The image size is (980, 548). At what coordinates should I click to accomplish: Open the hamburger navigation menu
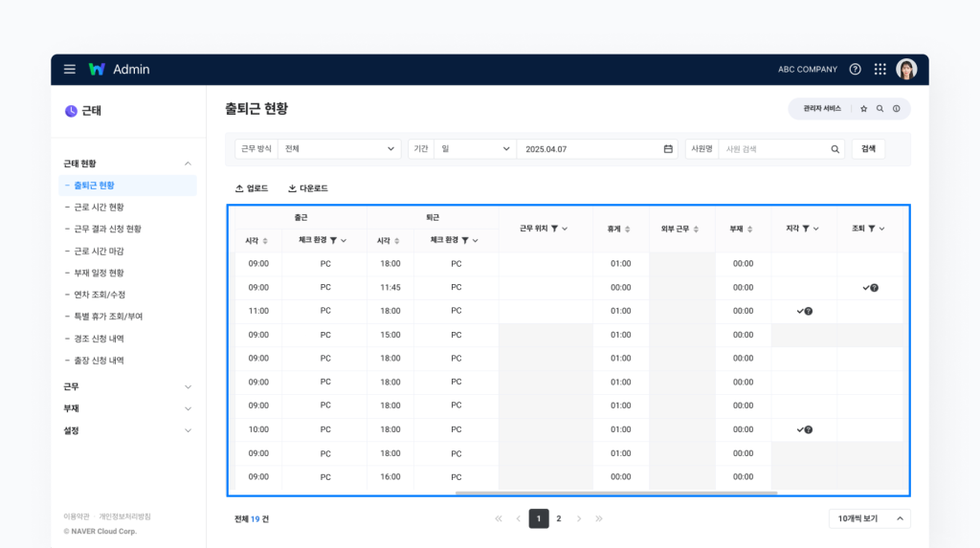[69, 70]
